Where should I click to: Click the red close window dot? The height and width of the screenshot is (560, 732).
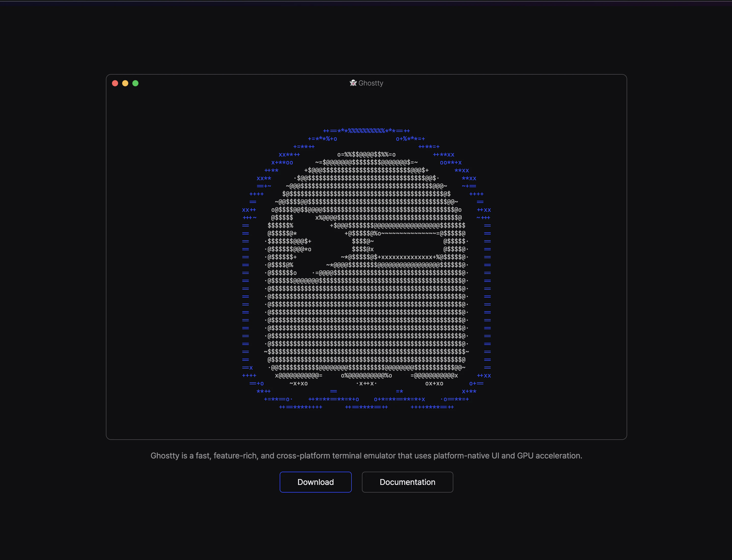[x=115, y=83]
